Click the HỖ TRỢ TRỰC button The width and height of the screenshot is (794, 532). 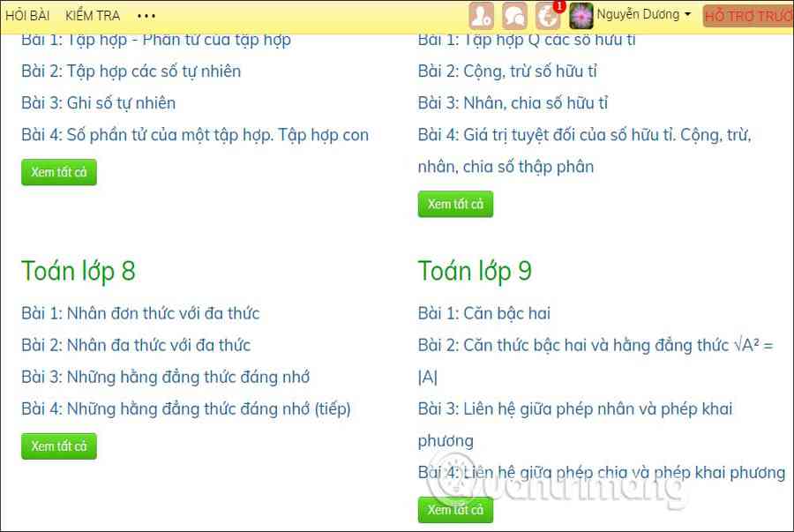[747, 16]
